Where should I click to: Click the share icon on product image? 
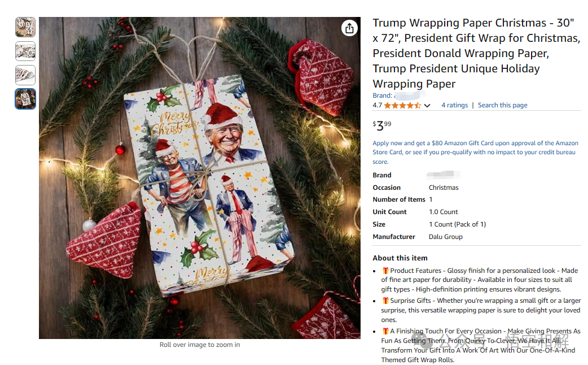349,28
